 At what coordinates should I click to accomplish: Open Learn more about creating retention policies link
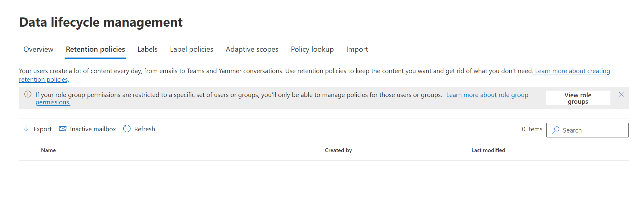tap(572, 71)
